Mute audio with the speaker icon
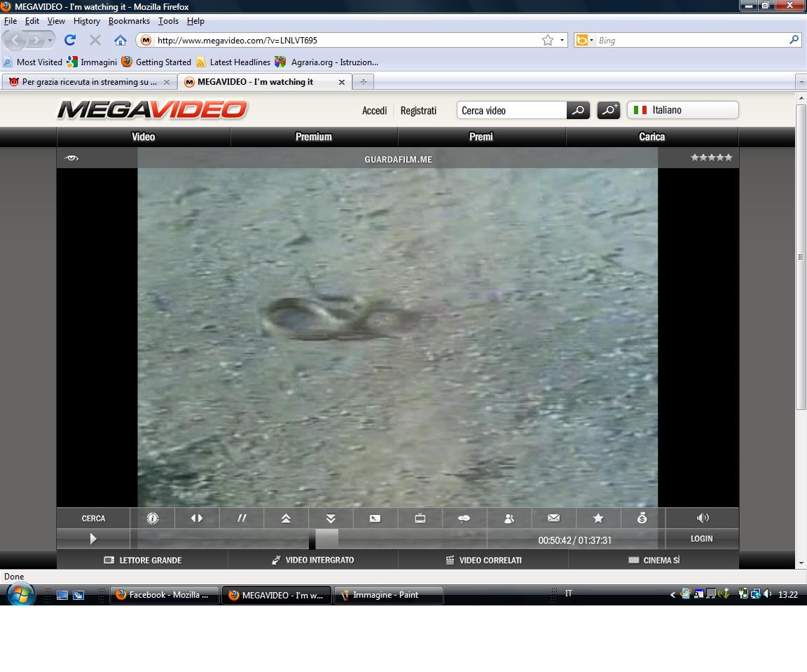The image size is (807, 672). 703,518
